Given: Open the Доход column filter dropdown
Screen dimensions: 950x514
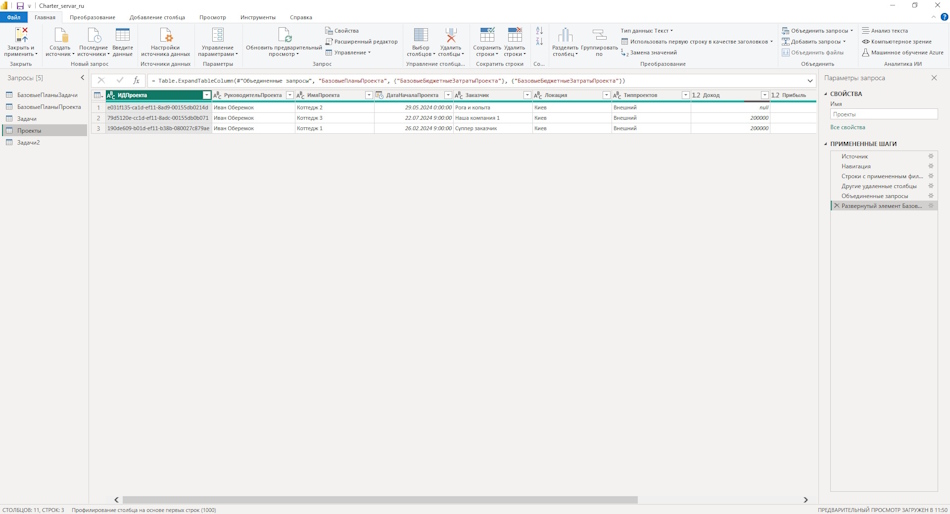Looking at the screenshot, I should pos(765,95).
